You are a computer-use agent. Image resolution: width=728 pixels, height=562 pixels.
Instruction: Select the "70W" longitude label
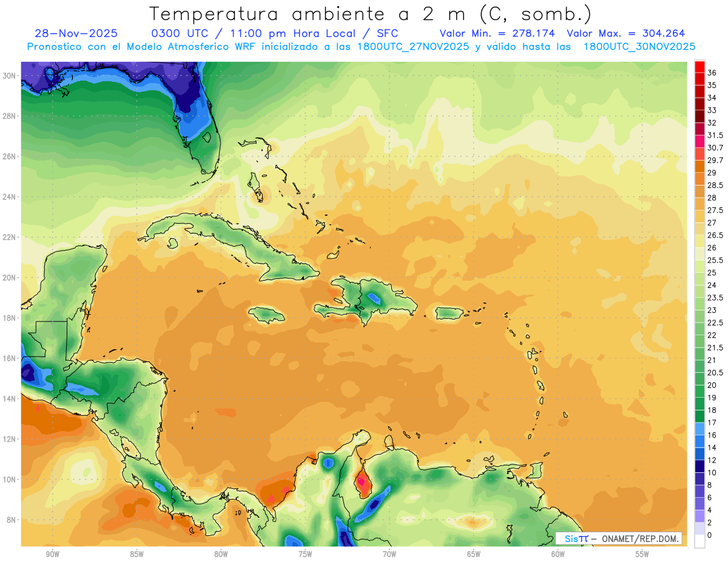tap(389, 554)
